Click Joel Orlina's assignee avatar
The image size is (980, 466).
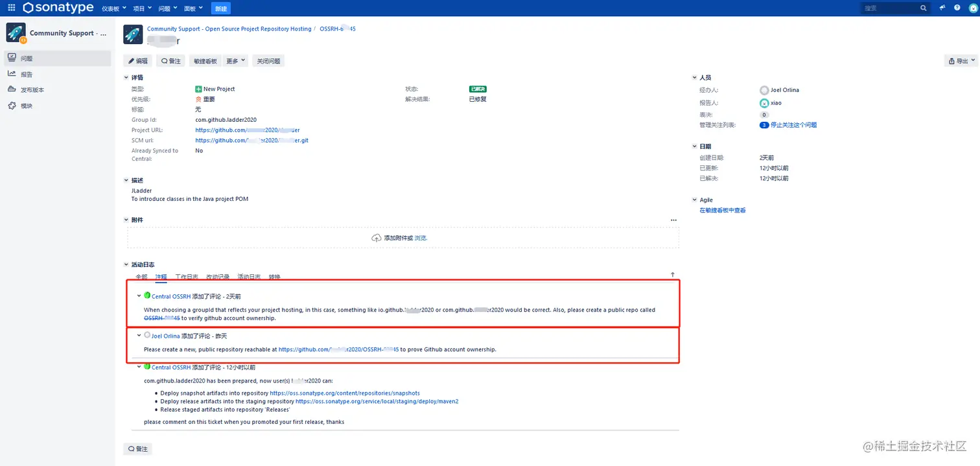[764, 90]
